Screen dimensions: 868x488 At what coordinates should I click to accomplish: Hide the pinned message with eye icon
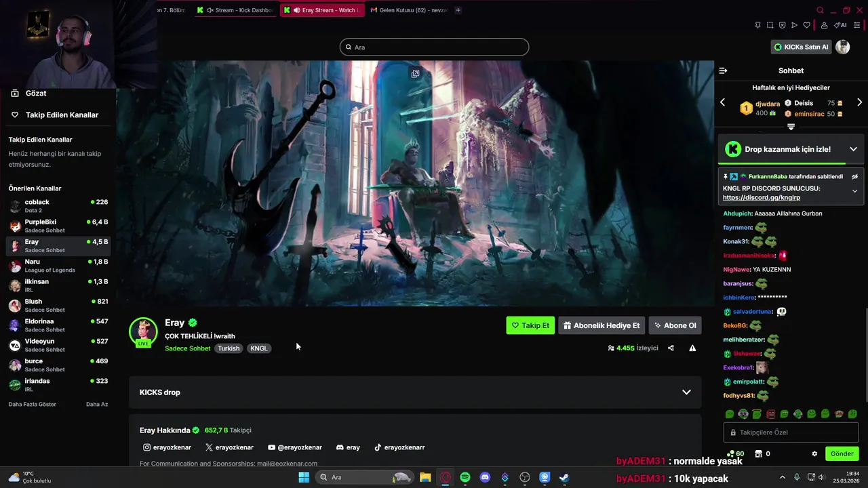[854, 176]
